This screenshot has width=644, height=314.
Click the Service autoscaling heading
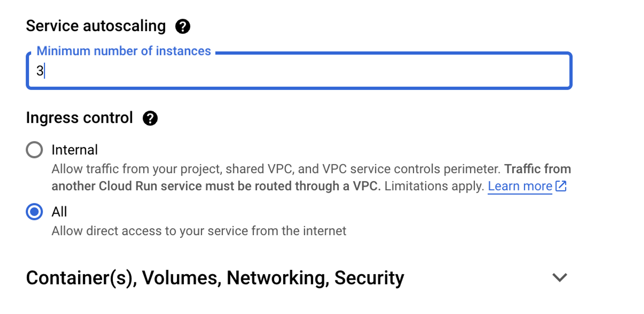[x=96, y=26]
